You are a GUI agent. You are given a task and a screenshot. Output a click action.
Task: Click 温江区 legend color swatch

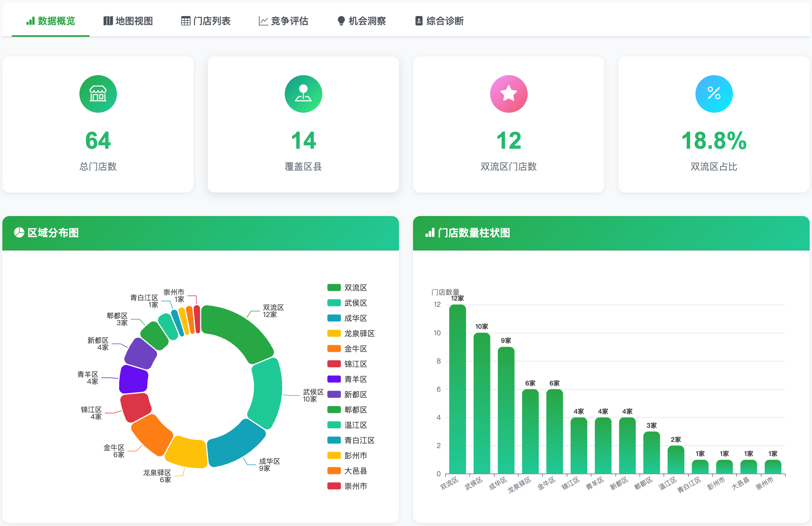(x=334, y=425)
